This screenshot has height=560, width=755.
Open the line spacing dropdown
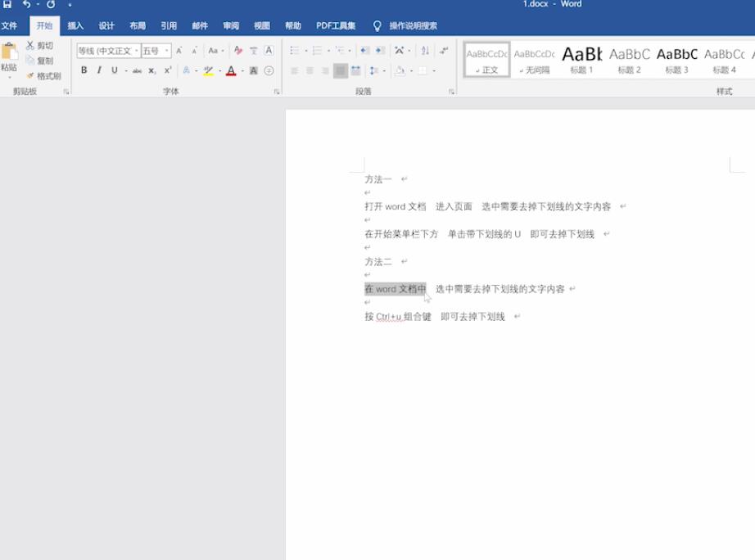384,70
